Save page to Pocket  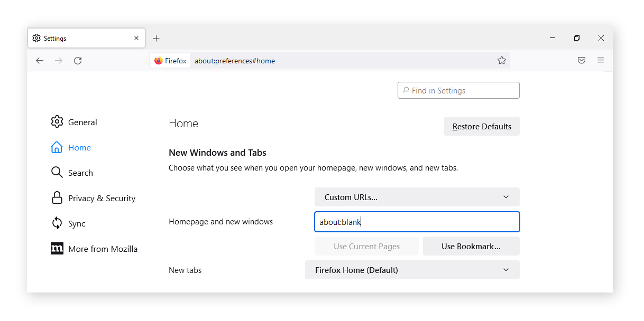tap(582, 60)
